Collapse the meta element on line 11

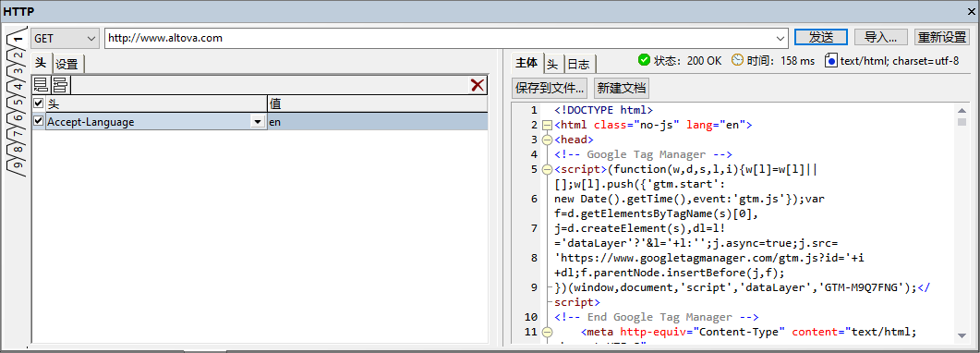click(547, 332)
